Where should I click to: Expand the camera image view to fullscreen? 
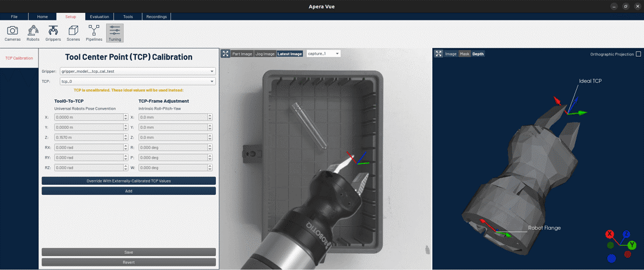[225, 54]
